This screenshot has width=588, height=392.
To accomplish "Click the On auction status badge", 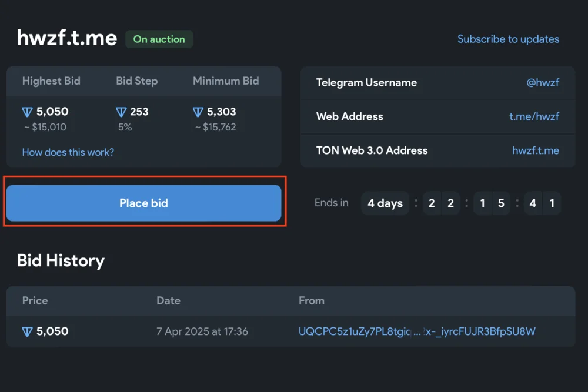I will point(159,39).
